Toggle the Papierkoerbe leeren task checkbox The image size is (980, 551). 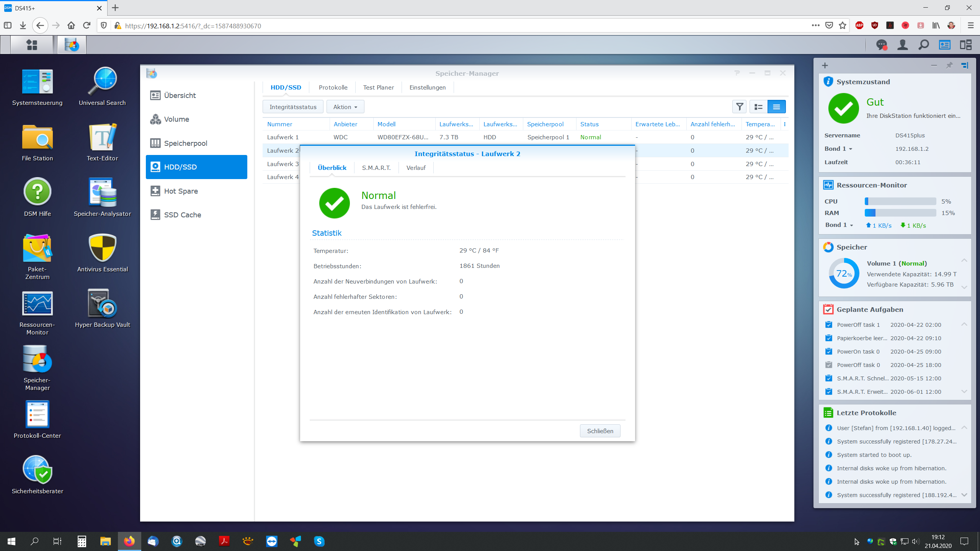click(828, 338)
